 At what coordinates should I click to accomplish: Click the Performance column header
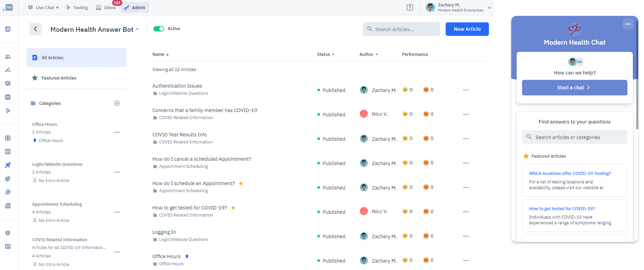(x=415, y=54)
